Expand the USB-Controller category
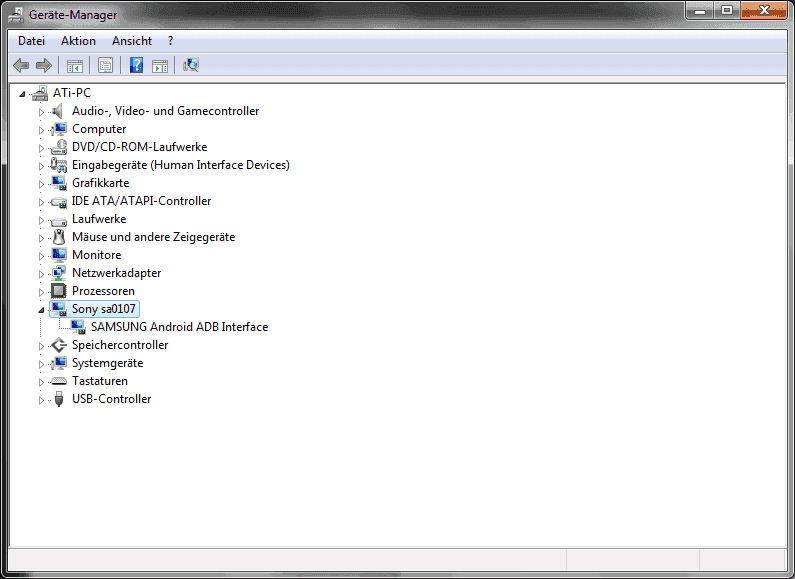795x579 pixels. [x=42, y=400]
